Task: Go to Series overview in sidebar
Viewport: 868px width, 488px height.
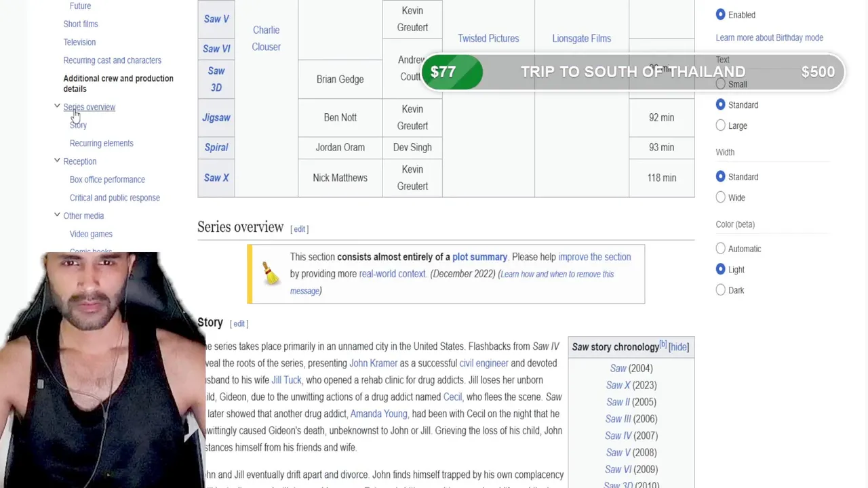Action: (89, 107)
